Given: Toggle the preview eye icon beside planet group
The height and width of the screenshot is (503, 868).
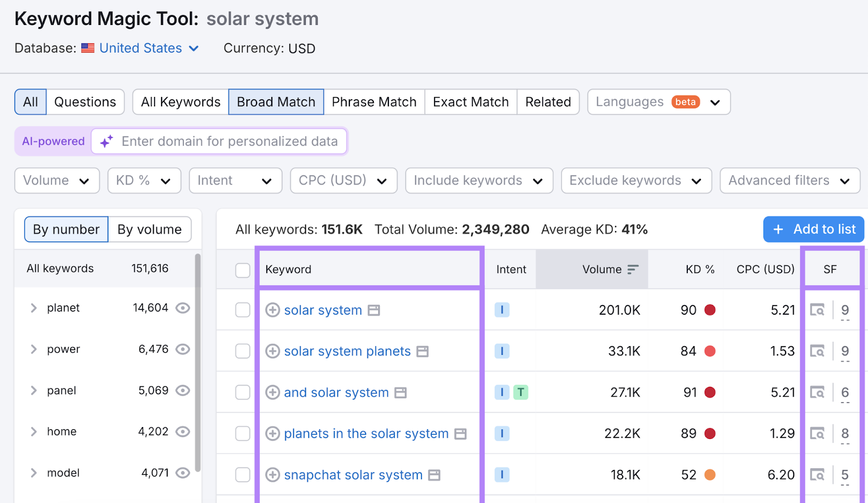Looking at the screenshot, I should (x=183, y=308).
